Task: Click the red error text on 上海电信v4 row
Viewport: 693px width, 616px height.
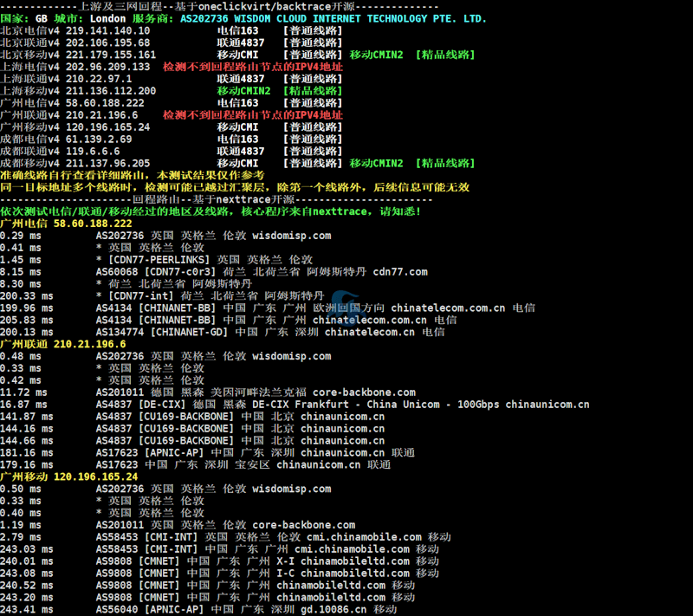Action: (x=252, y=67)
